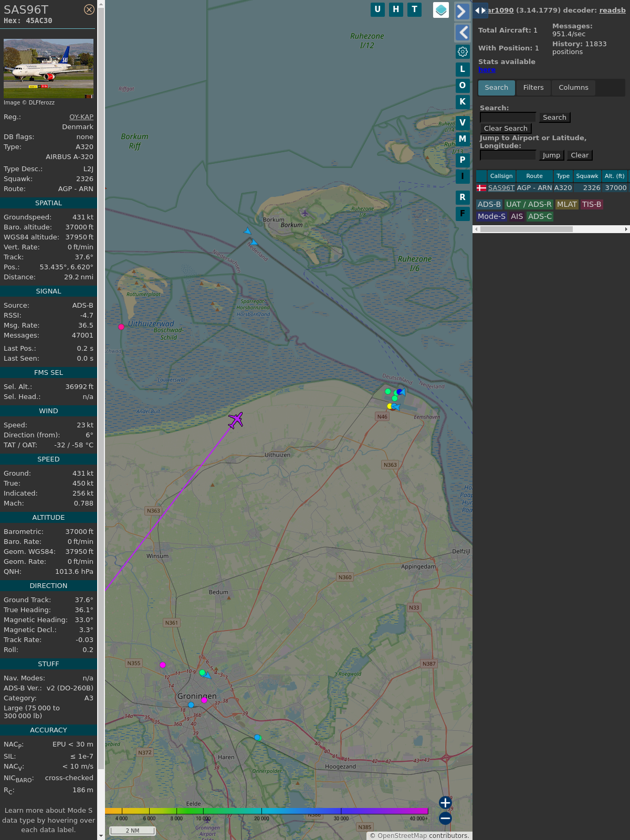Open the OY-KAP registration link
The width and height of the screenshot is (630, 840).
pos(81,117)
